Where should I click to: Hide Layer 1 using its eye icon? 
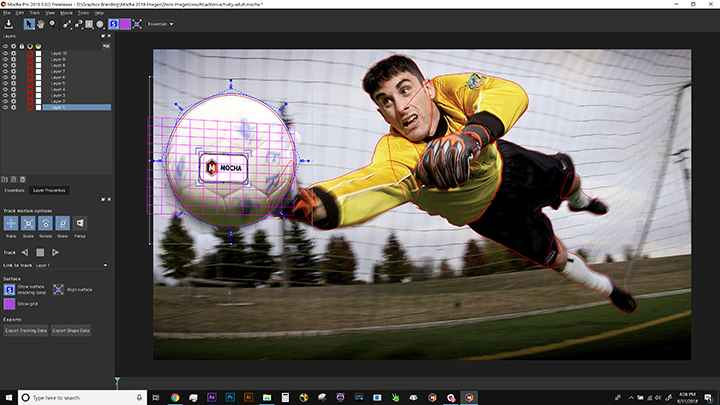[6, 106]
